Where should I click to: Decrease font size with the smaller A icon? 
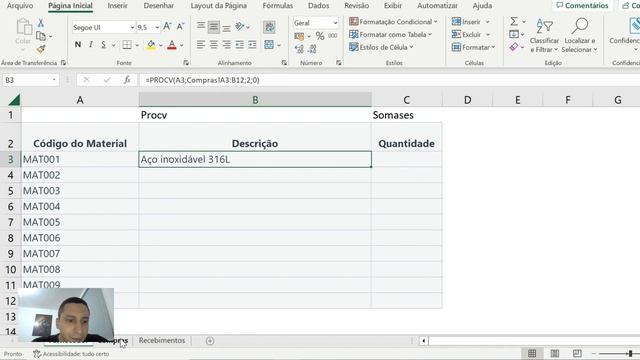click(180, 27)
